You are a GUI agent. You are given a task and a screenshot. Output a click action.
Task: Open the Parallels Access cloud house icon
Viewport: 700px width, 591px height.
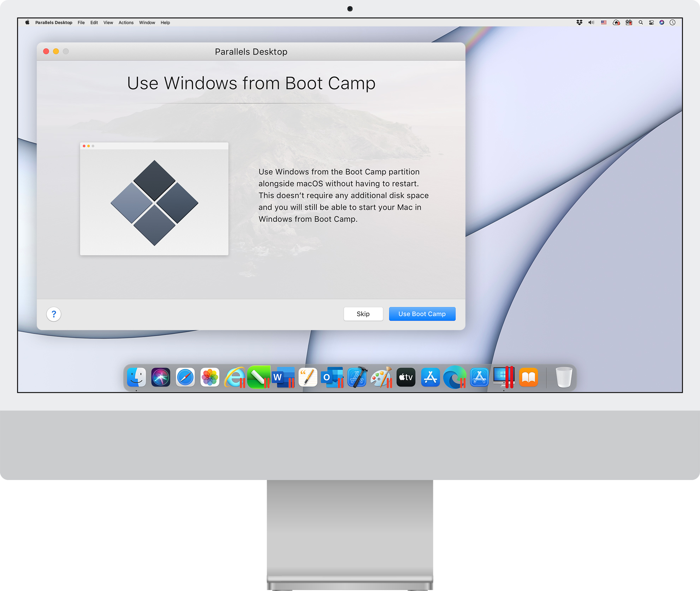tap(616, 22)
